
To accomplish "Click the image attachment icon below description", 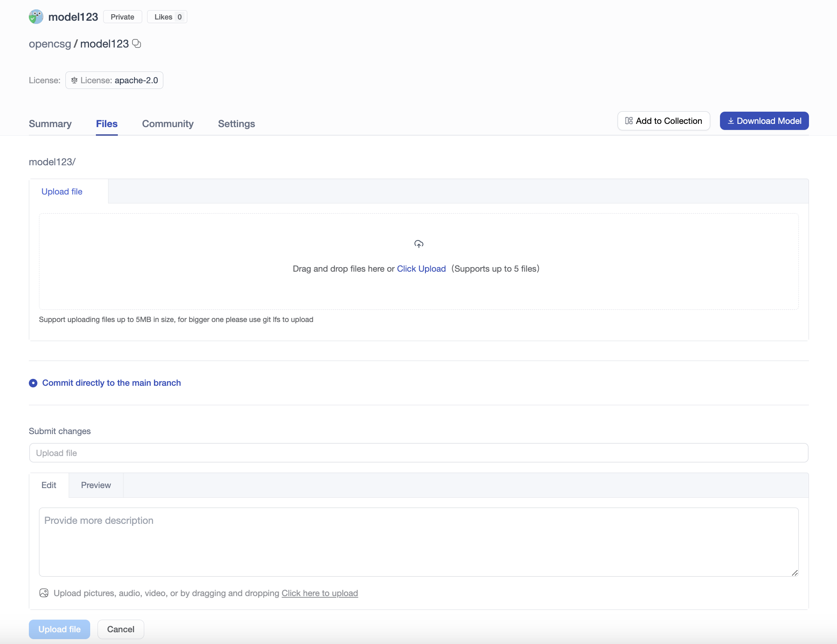I will point(44,593).
